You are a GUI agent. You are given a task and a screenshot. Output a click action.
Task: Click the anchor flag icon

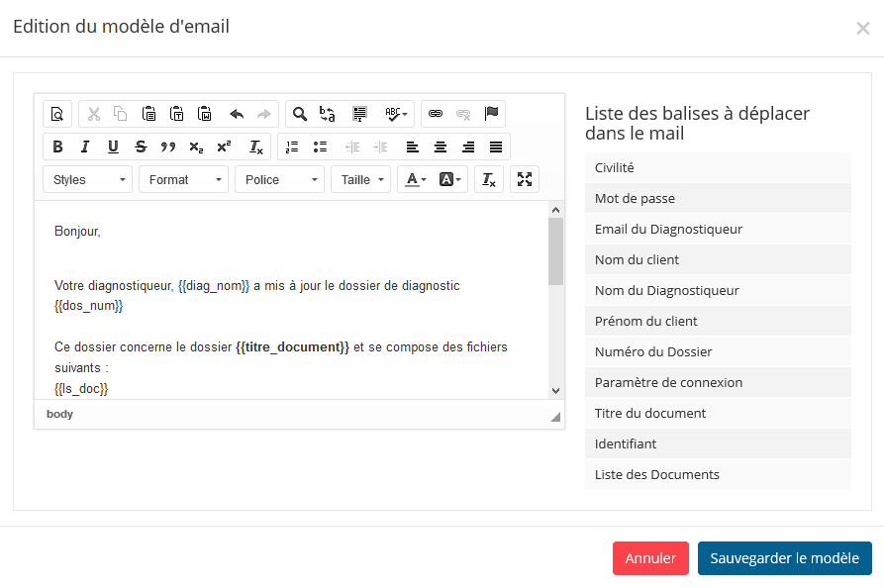tap(491, 114)
